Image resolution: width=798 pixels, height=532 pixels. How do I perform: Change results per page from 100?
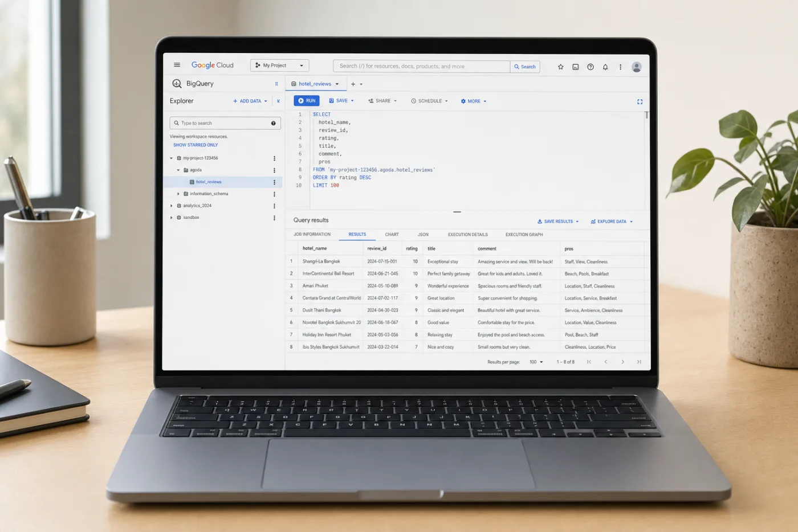(536, 362)
